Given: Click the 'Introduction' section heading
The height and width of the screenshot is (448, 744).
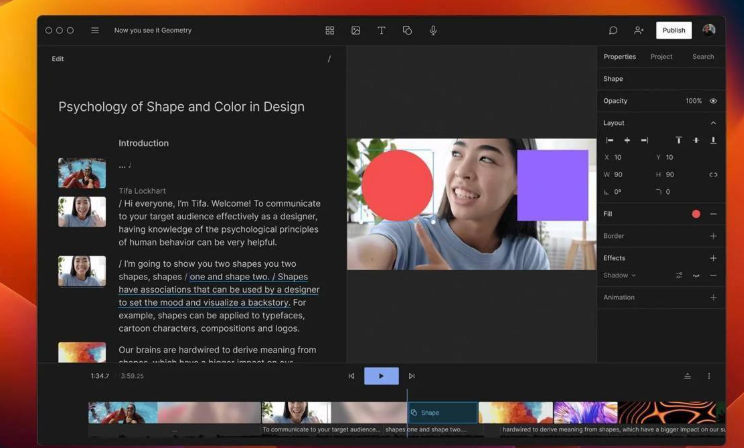Looking at the screenshot, I should click(143, 143).
